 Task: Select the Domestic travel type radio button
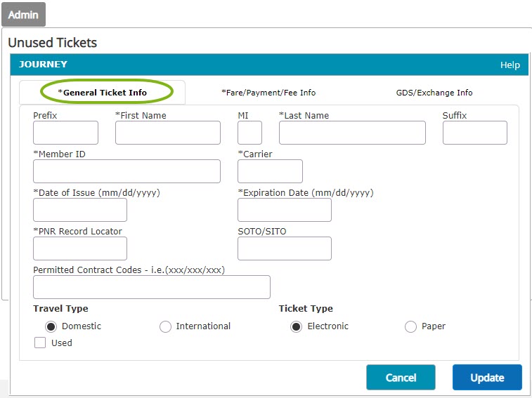pos(51,327)
